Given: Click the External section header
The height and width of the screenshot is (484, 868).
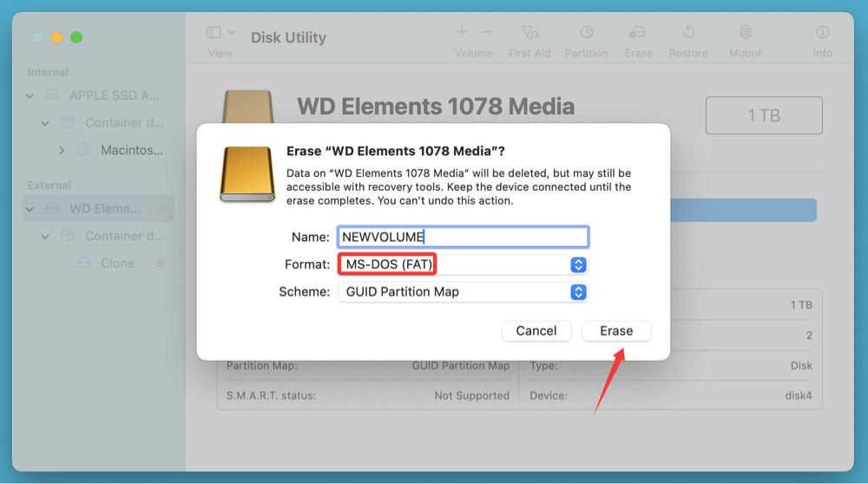Looking at the screenshot, I should 49,186.
